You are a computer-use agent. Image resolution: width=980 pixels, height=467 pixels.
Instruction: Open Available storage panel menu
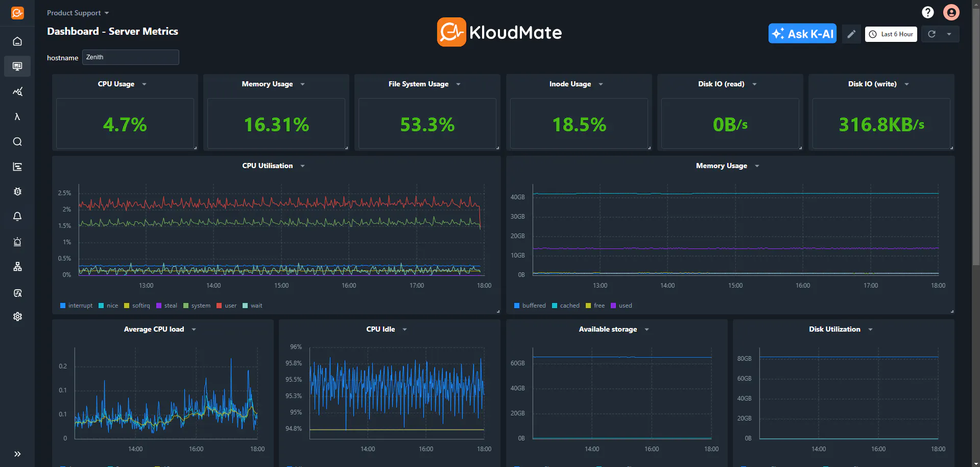(647, 330)
